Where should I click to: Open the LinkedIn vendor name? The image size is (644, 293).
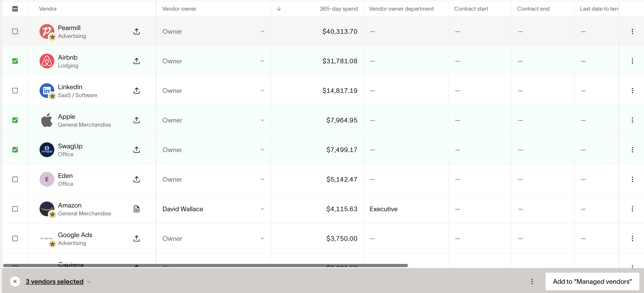click(x=70, y=87)
